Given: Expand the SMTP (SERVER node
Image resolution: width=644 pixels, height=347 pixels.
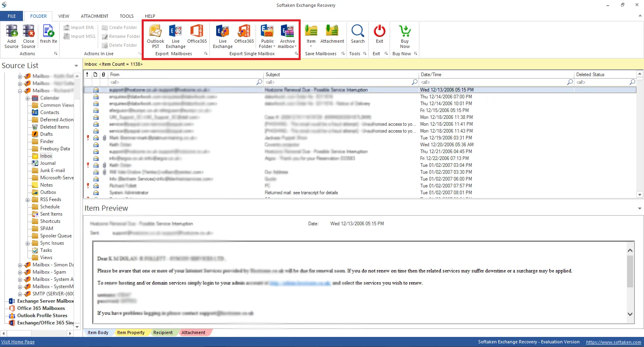Looking at the screenshot, I should coord(20,294).
